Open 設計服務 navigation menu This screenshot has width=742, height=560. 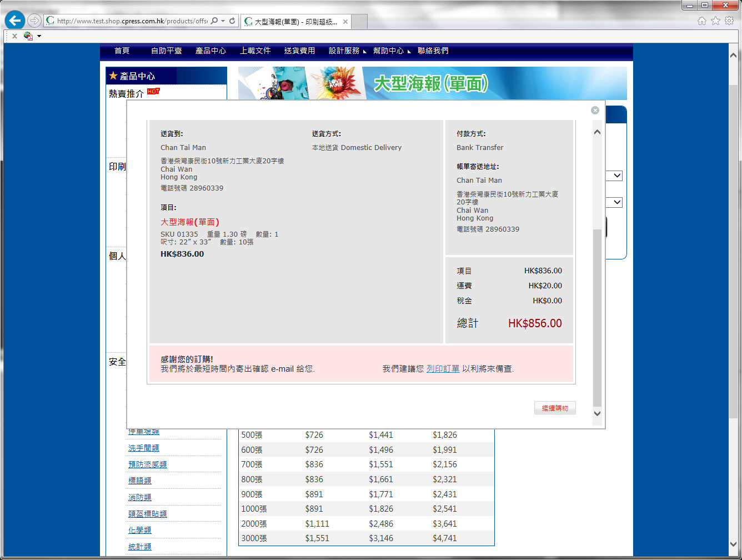[344, 51]
